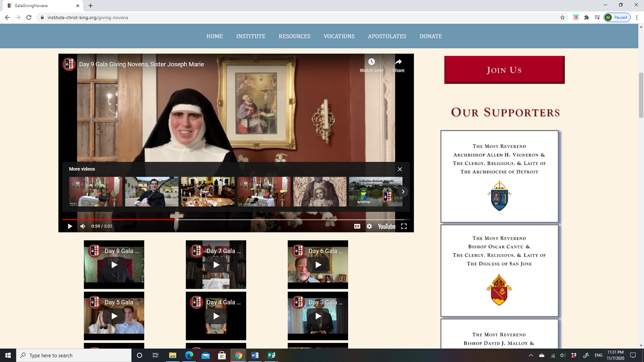Image resolution: width=644 pixels, height=362 pixels.
Task: Close the GalaGivingNovena tab
Action: [x=78, y=6]
